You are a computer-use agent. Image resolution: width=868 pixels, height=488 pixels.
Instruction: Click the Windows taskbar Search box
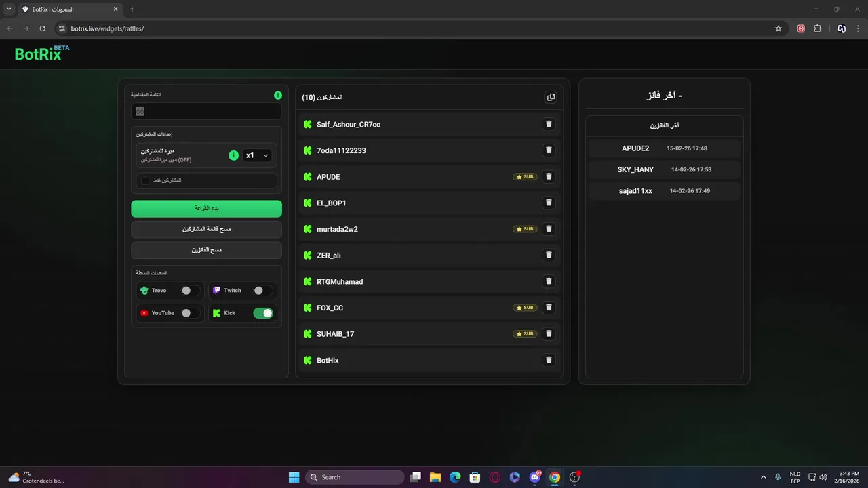point(355,477)
